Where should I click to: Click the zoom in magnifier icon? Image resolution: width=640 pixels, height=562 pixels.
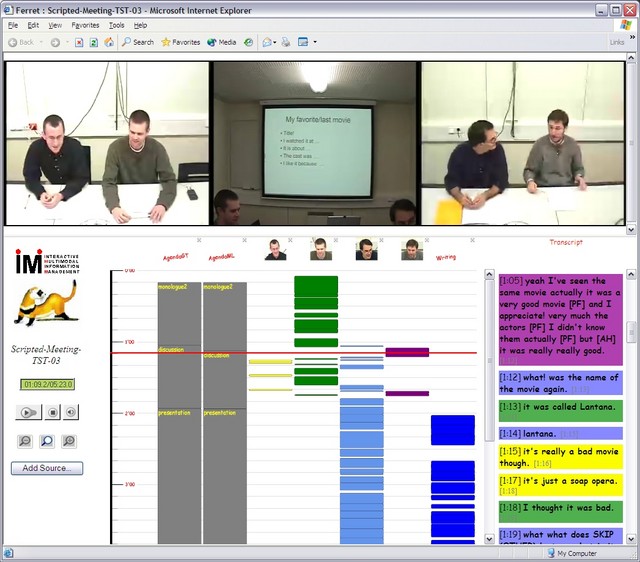click(x=69, y=441)
